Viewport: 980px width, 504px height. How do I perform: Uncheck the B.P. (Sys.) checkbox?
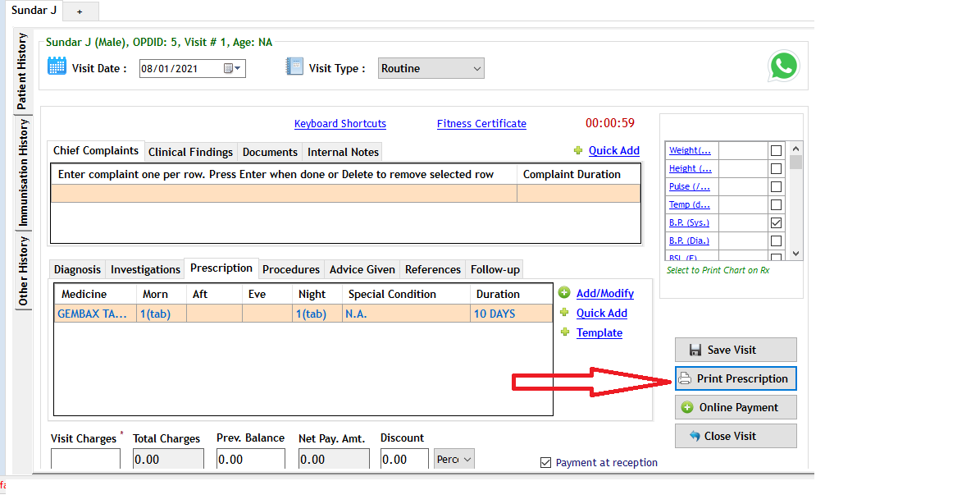(775, 222)
